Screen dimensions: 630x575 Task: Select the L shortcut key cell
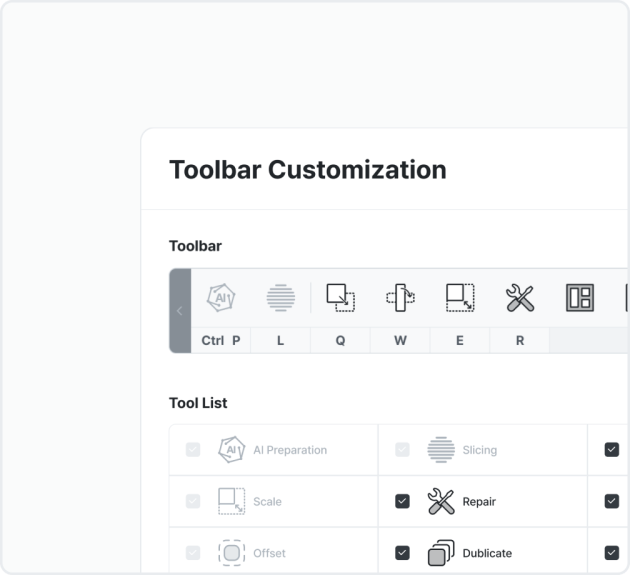point(280,340)
